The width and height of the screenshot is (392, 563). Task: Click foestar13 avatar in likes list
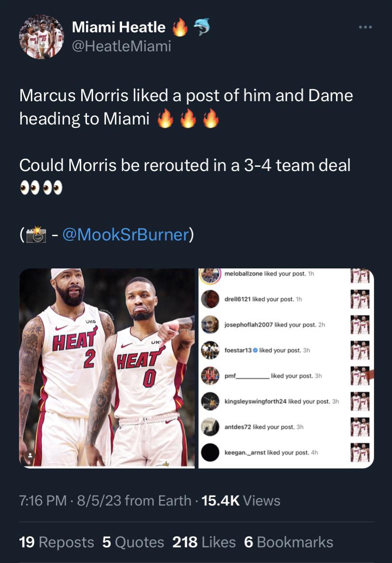click(x=210, y=350)
